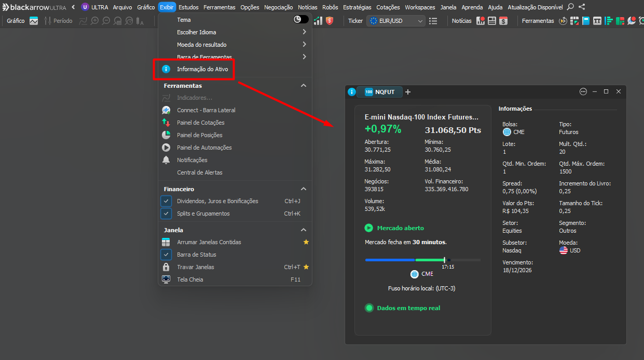Click the share icon in the menu bar
This screenshot has width=644, height=360.
(582, 7)
